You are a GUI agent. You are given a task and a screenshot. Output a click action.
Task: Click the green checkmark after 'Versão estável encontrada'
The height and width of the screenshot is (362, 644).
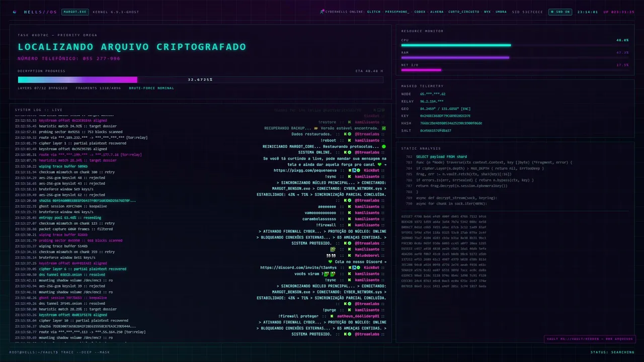click(384, 128)
